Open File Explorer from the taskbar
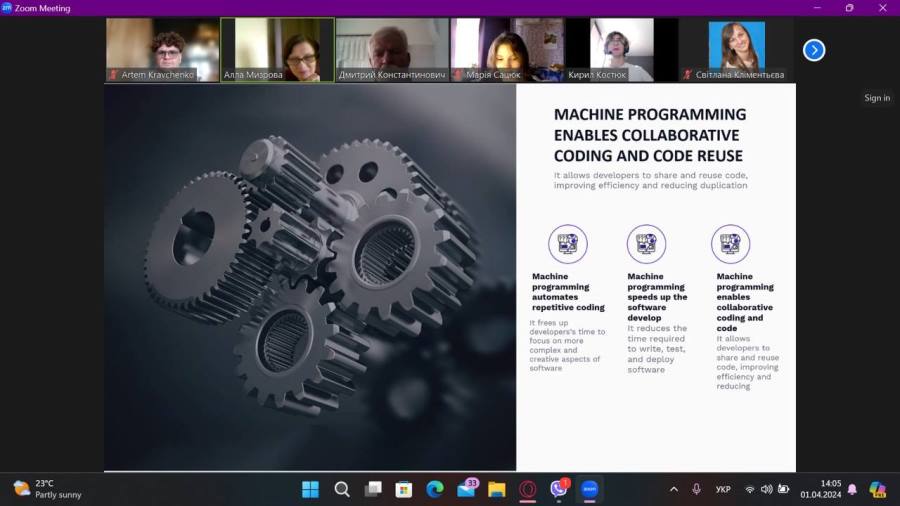 (x=496, y=489)
